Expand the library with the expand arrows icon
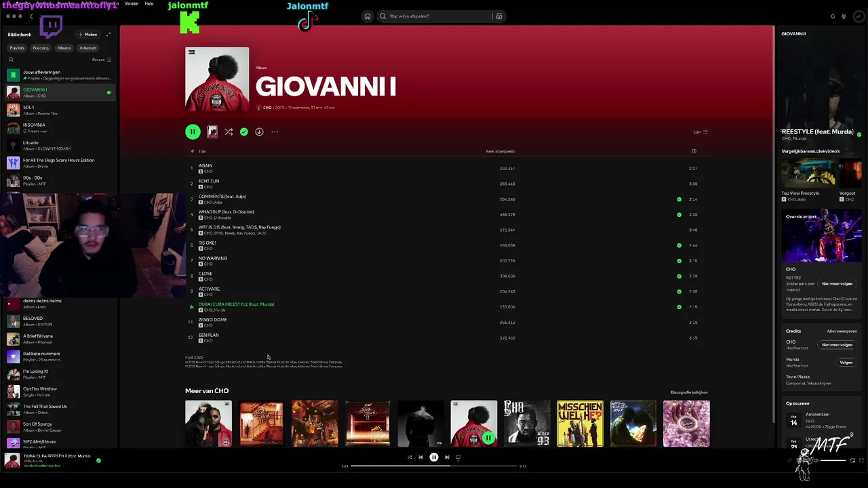 click(x=108, y=35)
